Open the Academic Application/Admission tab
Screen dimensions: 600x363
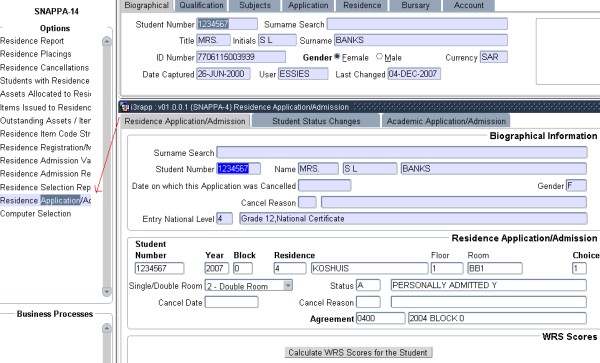pyautogui.click(x=446, y=121)
